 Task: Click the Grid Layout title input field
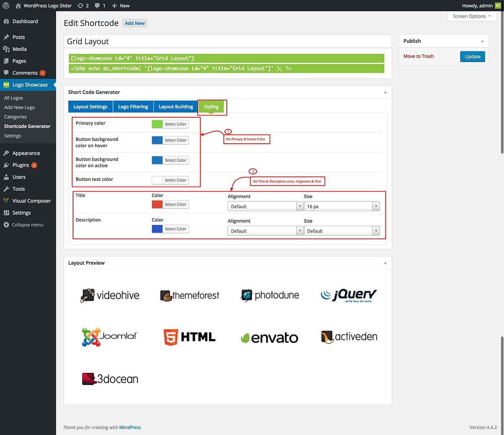228,41
